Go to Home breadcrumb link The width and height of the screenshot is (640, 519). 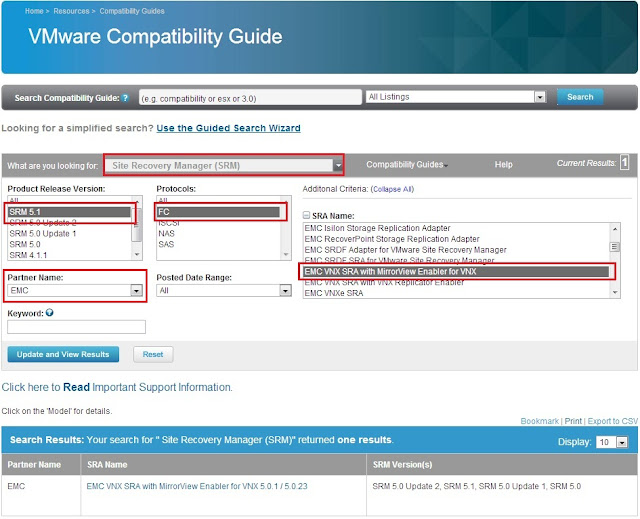34,11
